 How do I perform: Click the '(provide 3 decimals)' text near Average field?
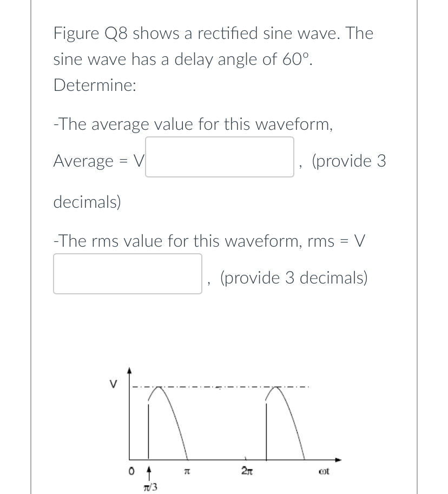pyautogui.click(x=348, y=161)
